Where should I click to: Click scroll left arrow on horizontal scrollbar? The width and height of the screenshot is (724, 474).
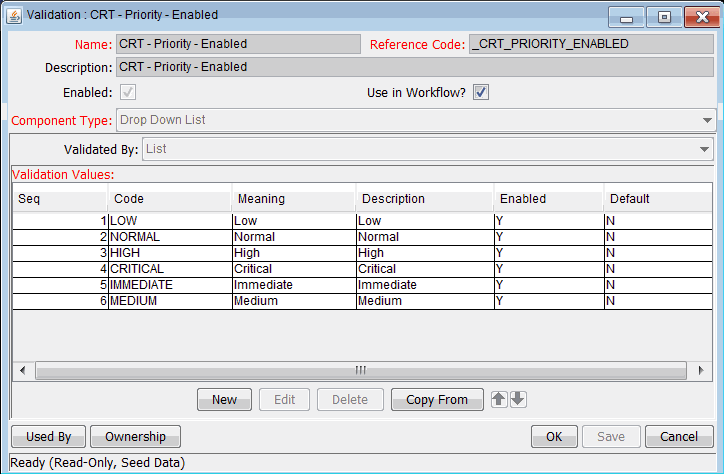click(x=22, y=370)
